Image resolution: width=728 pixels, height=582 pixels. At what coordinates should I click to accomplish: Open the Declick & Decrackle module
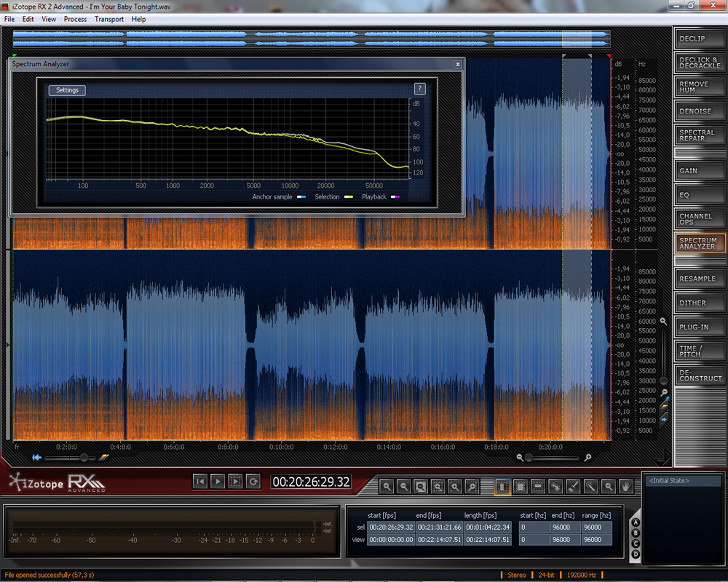tap(700, 63)
